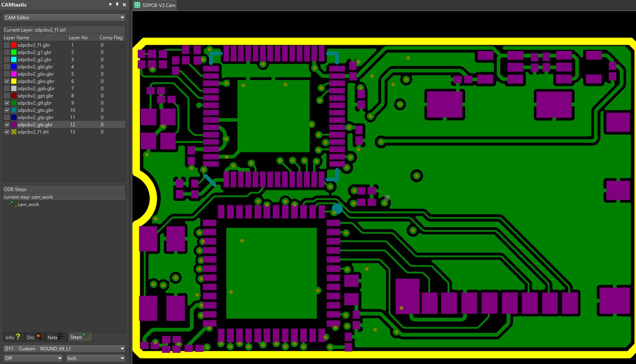Click the magenta color swatch of sdpcbv2_gbs.gbr
This screenshot has width=636, height=364.
[x=14, y=74]
